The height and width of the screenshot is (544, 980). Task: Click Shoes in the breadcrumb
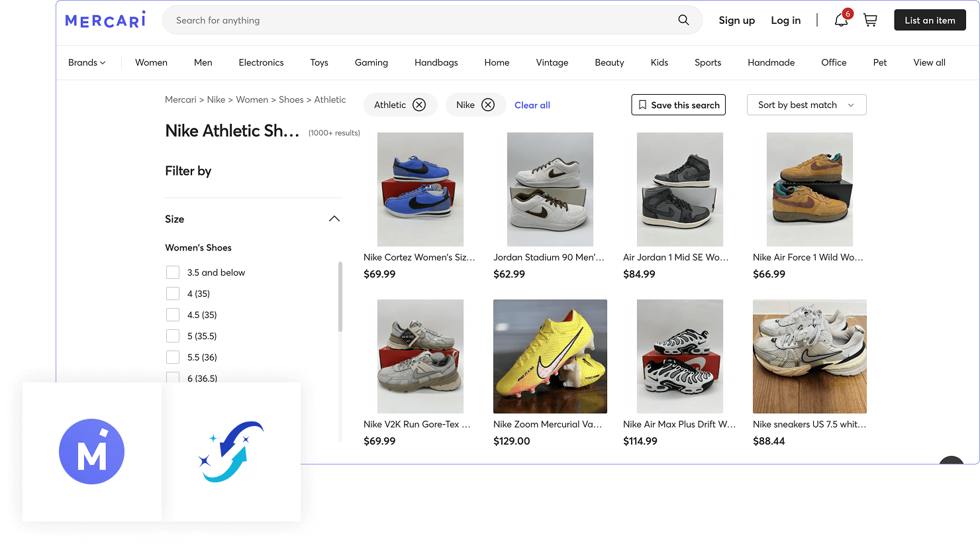coord(291,99)
